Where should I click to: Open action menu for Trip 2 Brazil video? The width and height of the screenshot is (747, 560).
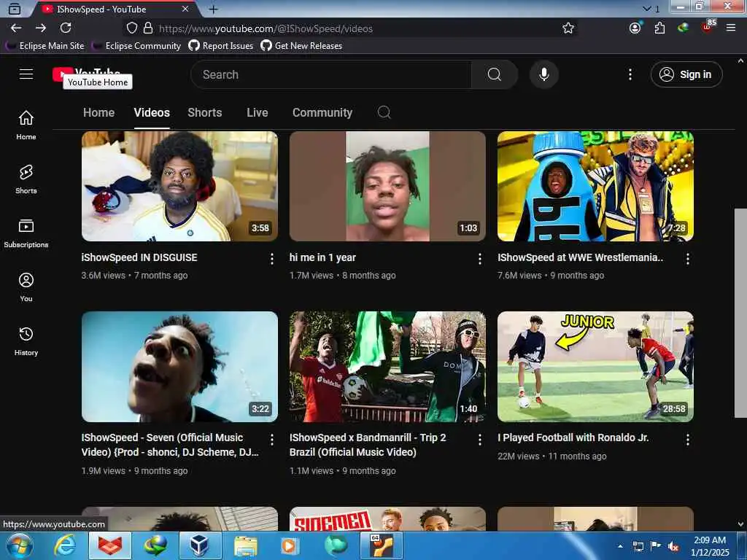coord(480,440)
